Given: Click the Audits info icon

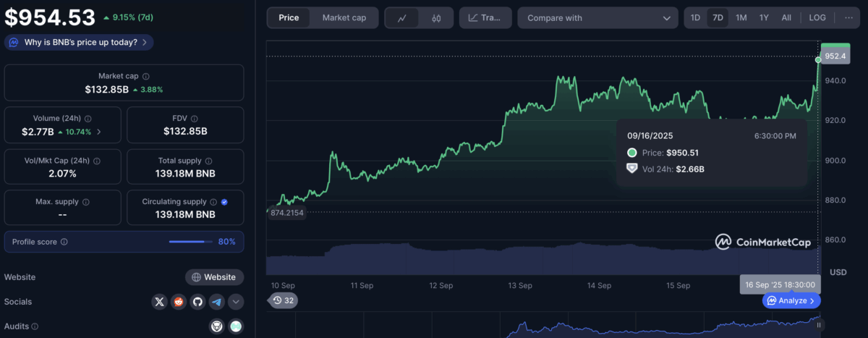Looking at the screenshot, I should pyautogui.click(x=35, y=327).
